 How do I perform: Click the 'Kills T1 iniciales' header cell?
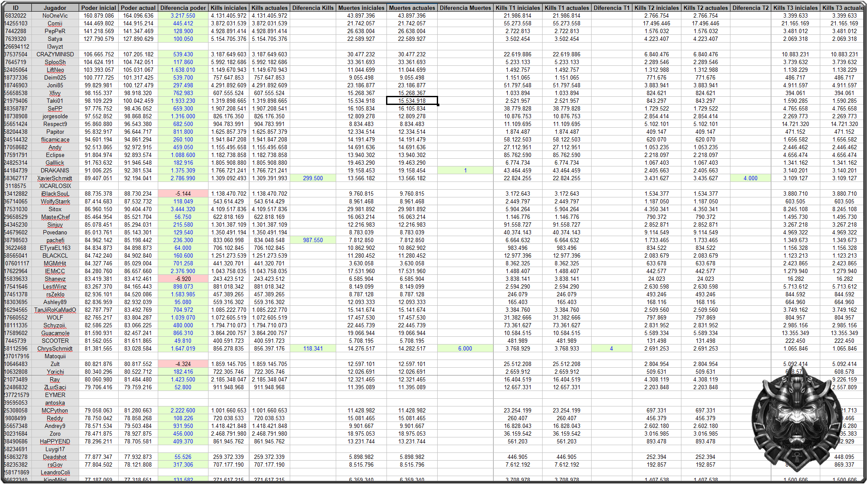[x=518, y=8]
